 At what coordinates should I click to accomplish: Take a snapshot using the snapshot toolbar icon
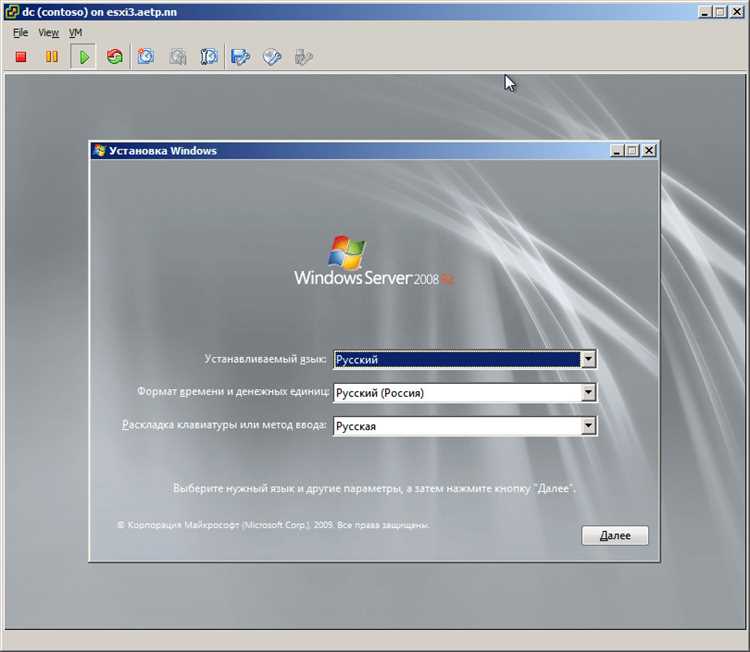[x=146, y=57]
